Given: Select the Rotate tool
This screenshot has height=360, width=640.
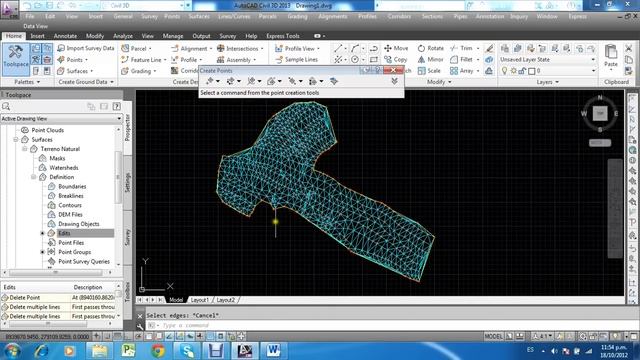Looking at the screenshot, I should coord(431,48).
